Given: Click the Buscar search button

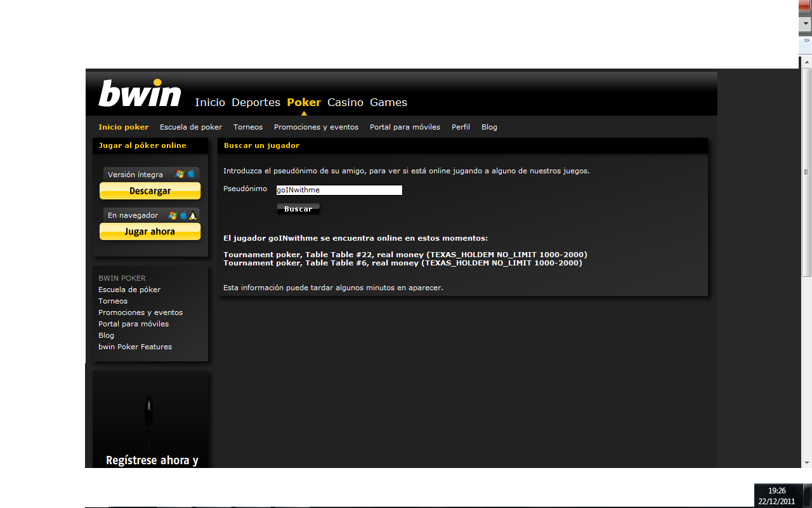Looking at the screenshot, I should click(298, 209).
